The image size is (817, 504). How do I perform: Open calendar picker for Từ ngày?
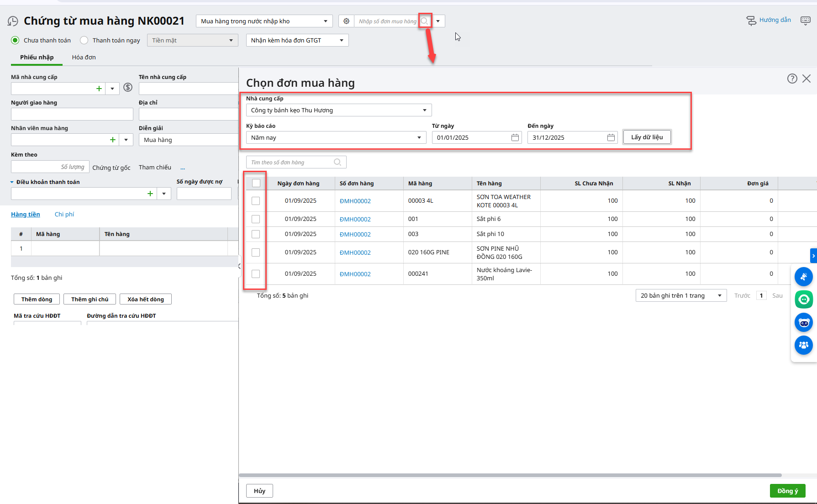click(515, 137)
